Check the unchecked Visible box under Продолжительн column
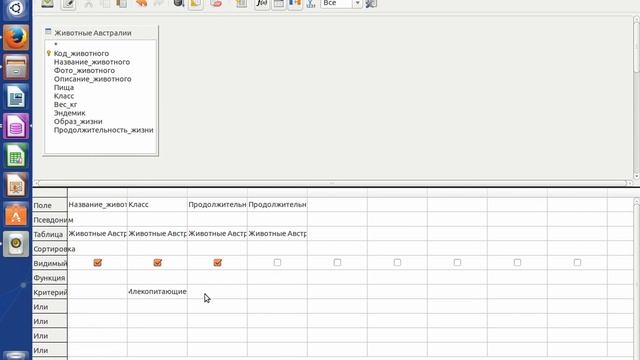Screen dimensions: 640x360 (277, 262)
